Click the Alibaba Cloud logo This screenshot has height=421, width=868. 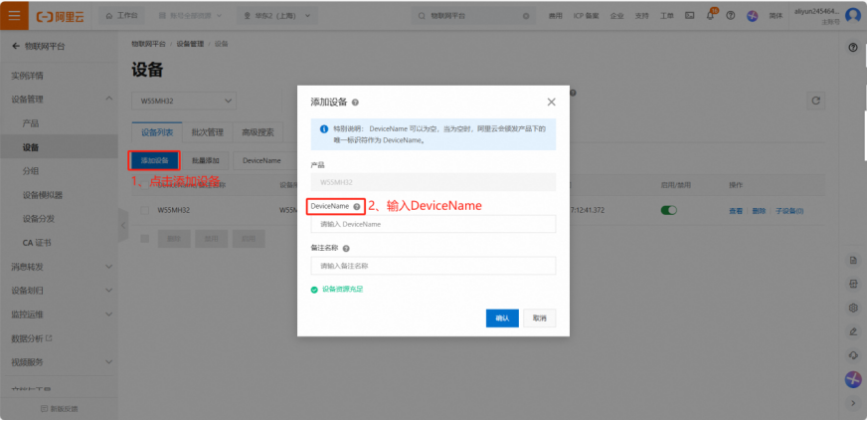pos(61,16)
